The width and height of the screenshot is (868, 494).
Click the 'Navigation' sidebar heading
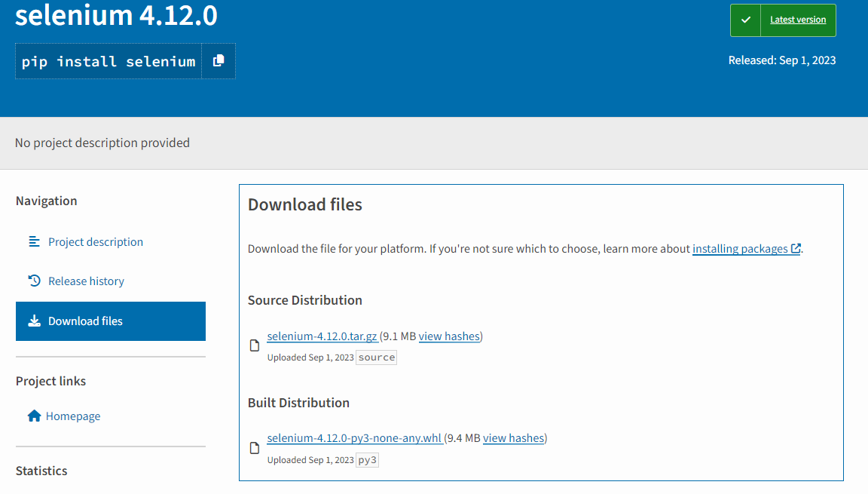point(47,201)
